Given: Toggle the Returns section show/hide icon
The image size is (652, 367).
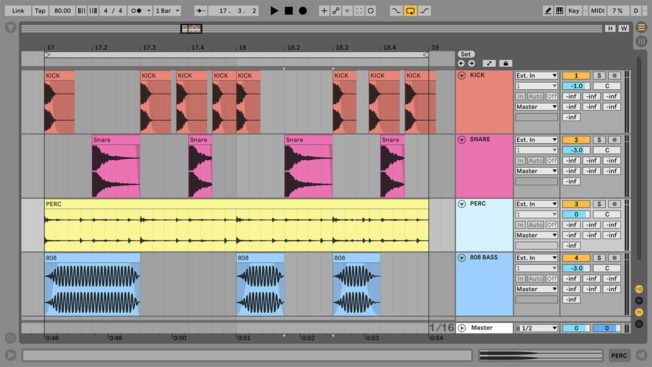Looking at the screenshot, I should (639, 300).
